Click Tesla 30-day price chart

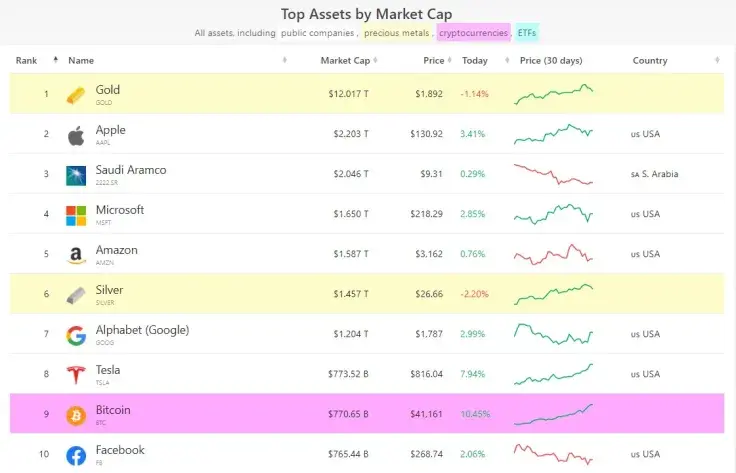(x=553, y=374)
